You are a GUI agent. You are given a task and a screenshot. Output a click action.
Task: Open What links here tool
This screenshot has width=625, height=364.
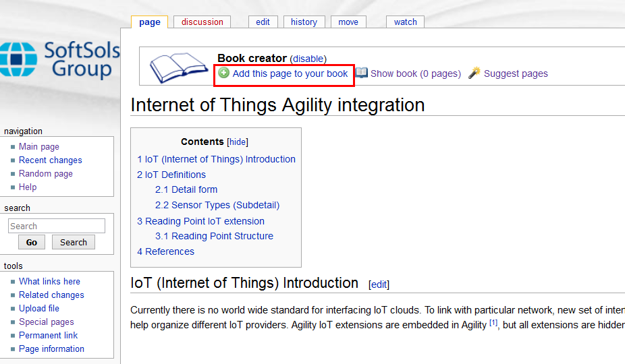49,282
